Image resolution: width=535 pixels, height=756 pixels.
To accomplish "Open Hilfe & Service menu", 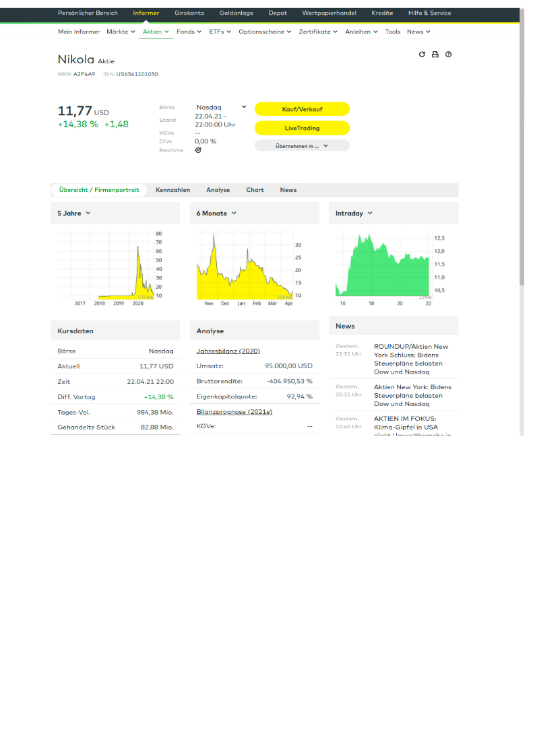I will [x=430, y=13].
